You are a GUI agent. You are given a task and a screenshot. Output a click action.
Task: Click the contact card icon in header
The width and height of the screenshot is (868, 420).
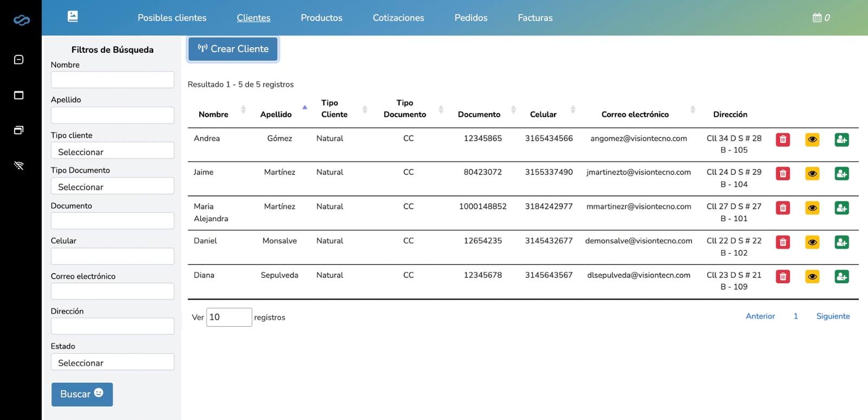73,16
